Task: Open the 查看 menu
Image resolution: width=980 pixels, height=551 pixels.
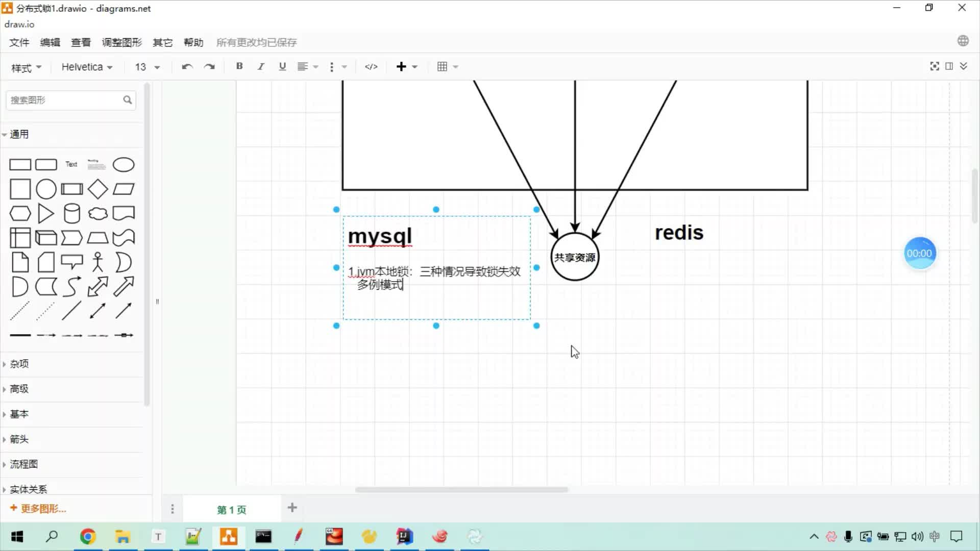Action: (x=81, y=42)
